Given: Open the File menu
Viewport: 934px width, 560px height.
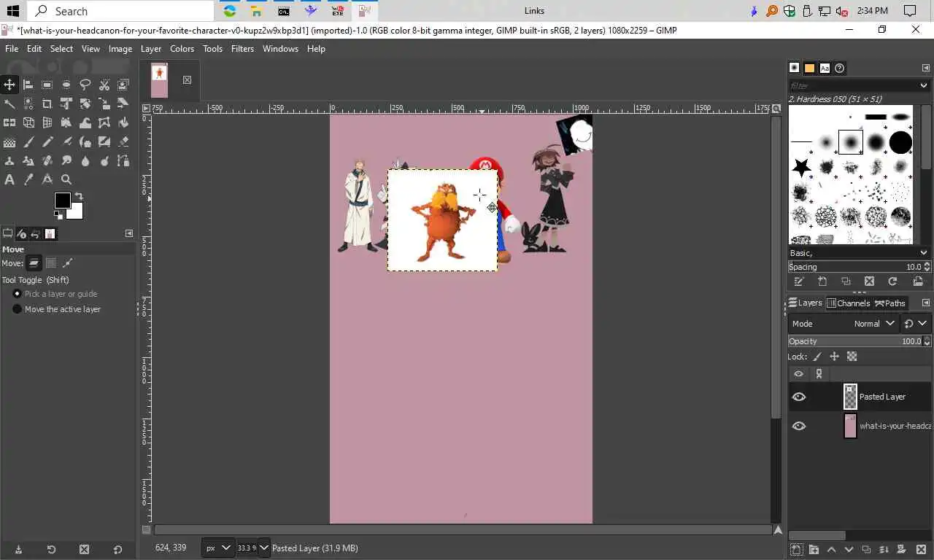Looking at the screenshot, I should (x=12, y=49).
